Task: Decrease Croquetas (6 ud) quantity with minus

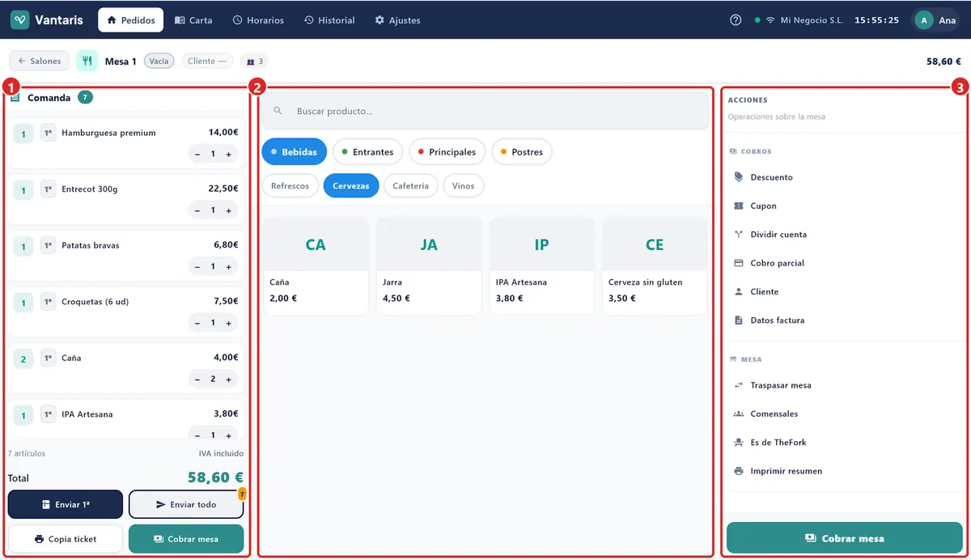Action: 197,323
